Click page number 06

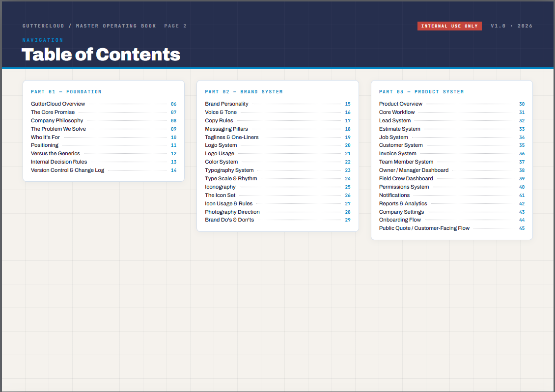[173, 104]
